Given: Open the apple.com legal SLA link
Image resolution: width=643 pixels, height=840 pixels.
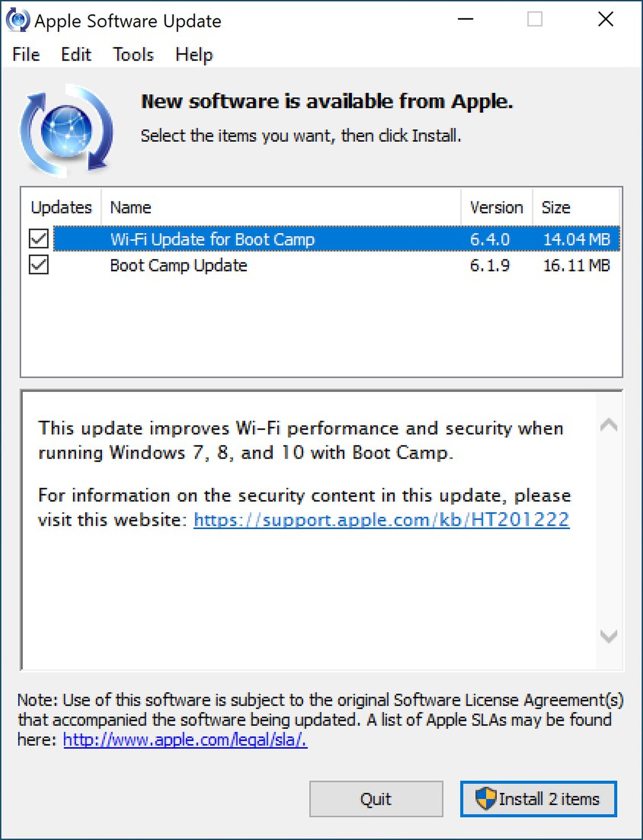Looking at the screenshot, I should pyautogui.click(x=185, y=739).
